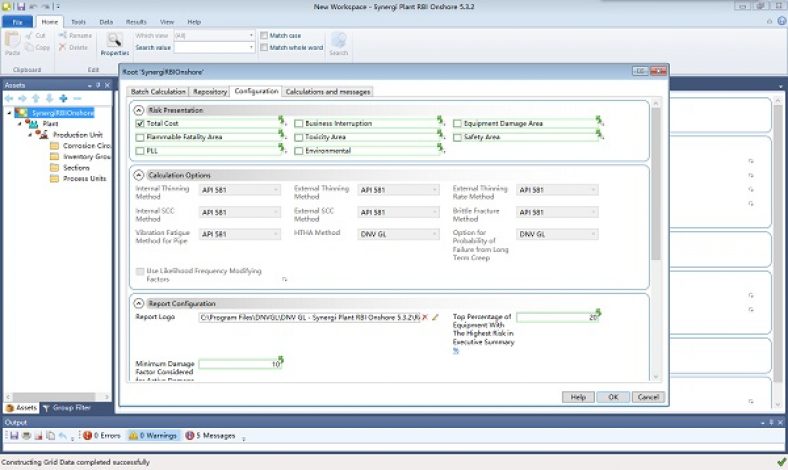Click the red X to clear Report Logo

425,317
